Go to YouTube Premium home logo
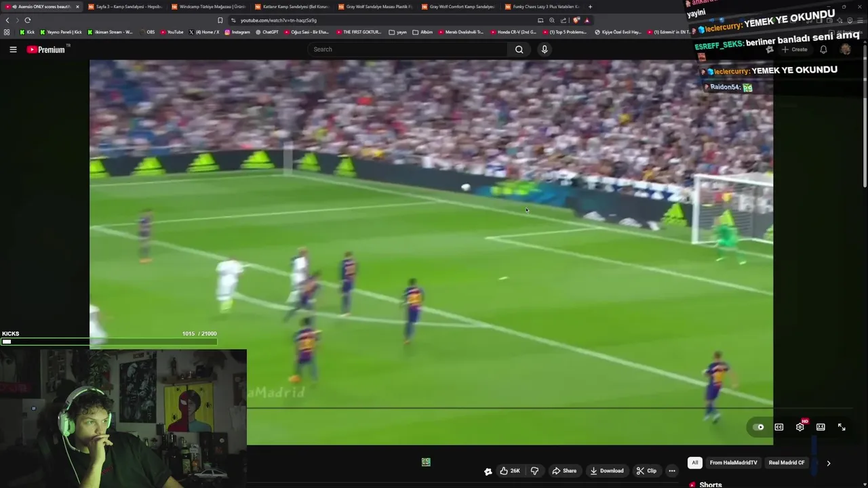Viewport: 868px width, 488px height. [x=46, y=49]
